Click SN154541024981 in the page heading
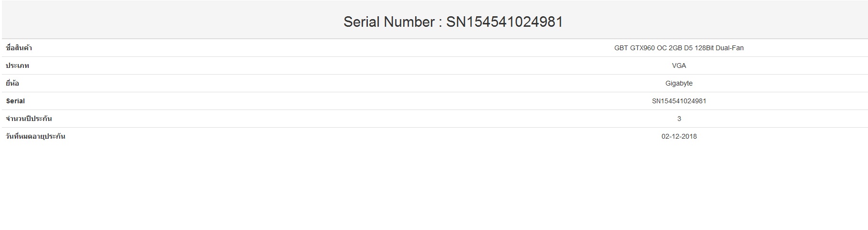This screenshot has width=868, height=230. 504,22
